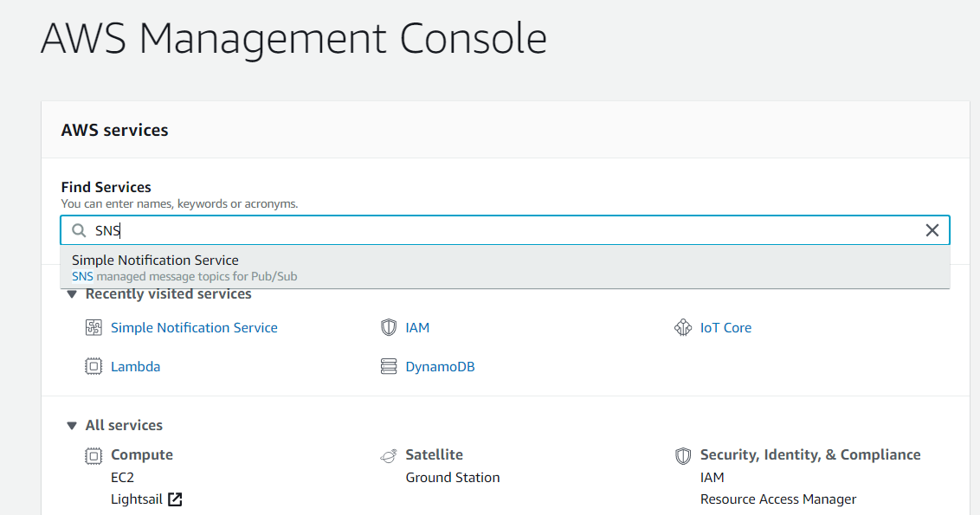
Task: Collapse the Recently visited services section
Action: (72, 294)
